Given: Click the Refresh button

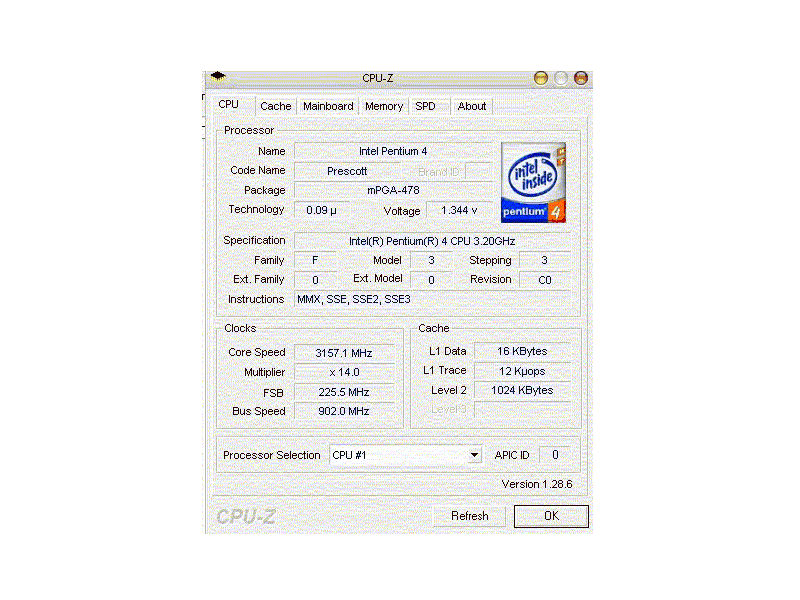Looking at the screenshot, I should pyautogui.click(x=469, y=516).
